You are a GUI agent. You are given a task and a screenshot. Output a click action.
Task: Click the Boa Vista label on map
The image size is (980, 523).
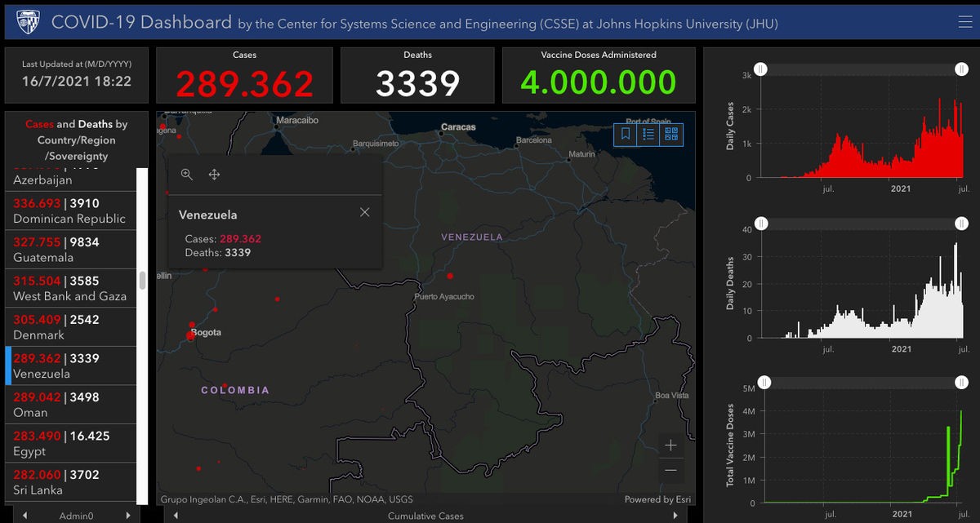[672, 396]
